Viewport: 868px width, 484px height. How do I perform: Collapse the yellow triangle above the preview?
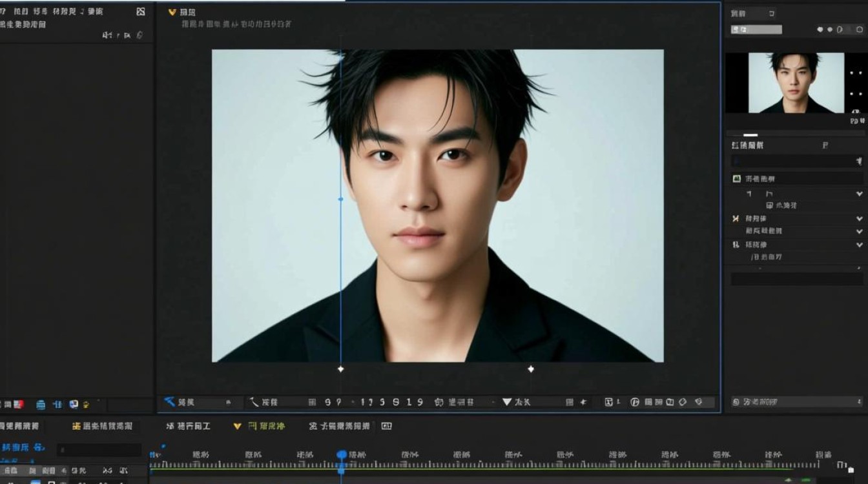click(172, 12)
